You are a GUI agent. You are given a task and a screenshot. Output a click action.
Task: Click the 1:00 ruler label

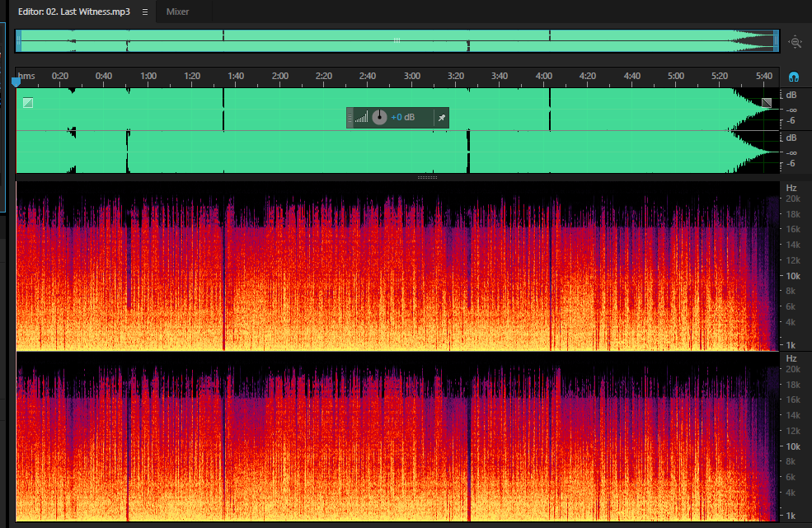click(148, 76)
